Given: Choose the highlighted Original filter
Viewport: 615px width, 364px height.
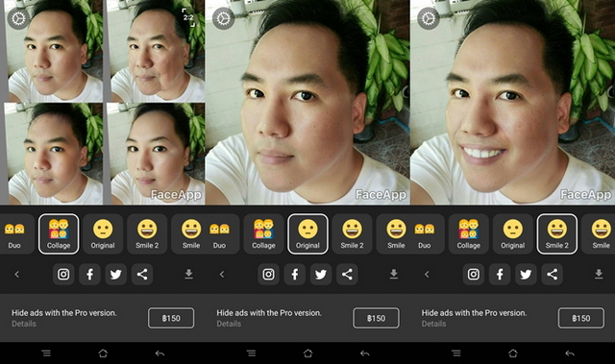Looking at the screenshot, I should (x=307, y=234).
